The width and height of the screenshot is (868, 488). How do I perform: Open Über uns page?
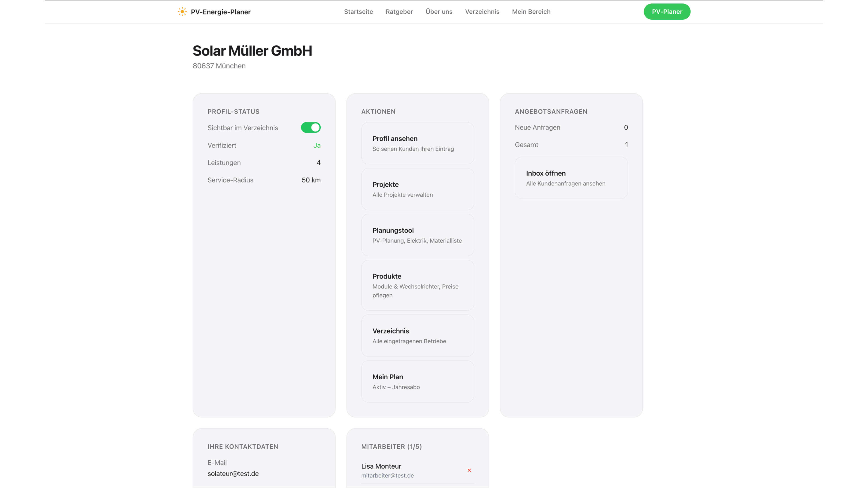click(439, 12)
